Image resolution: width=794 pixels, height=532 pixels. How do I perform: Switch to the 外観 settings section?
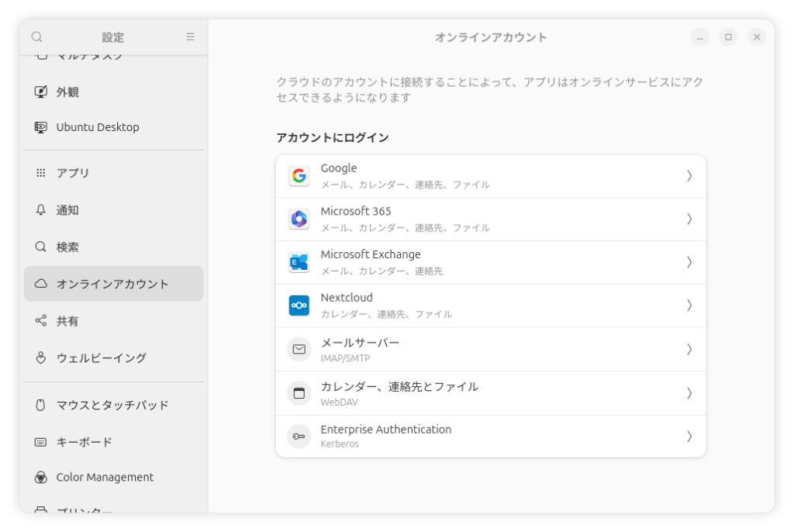pos(78,92)
